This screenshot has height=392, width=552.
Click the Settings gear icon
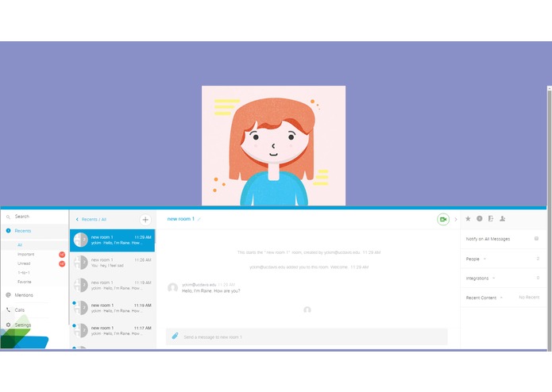coord(8,325)
